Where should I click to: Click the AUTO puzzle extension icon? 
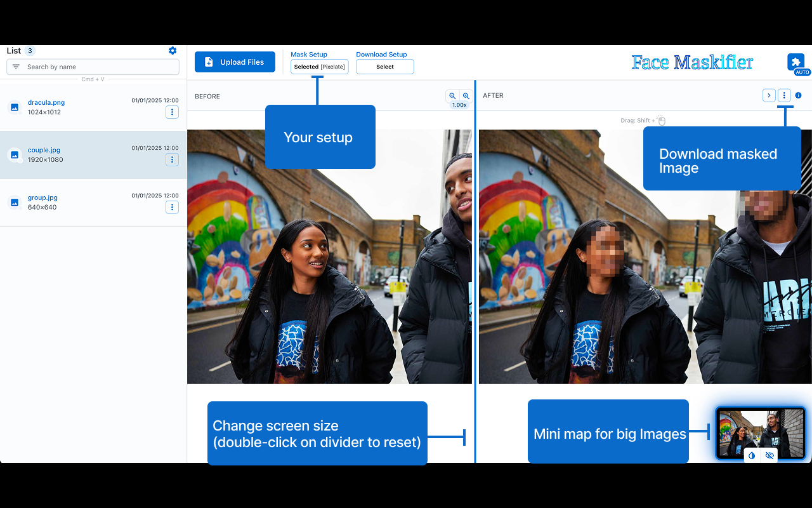[796, 62]
